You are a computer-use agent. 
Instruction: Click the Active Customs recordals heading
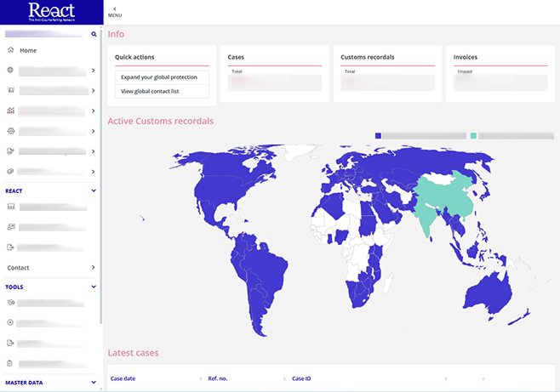tap(160, 122)
